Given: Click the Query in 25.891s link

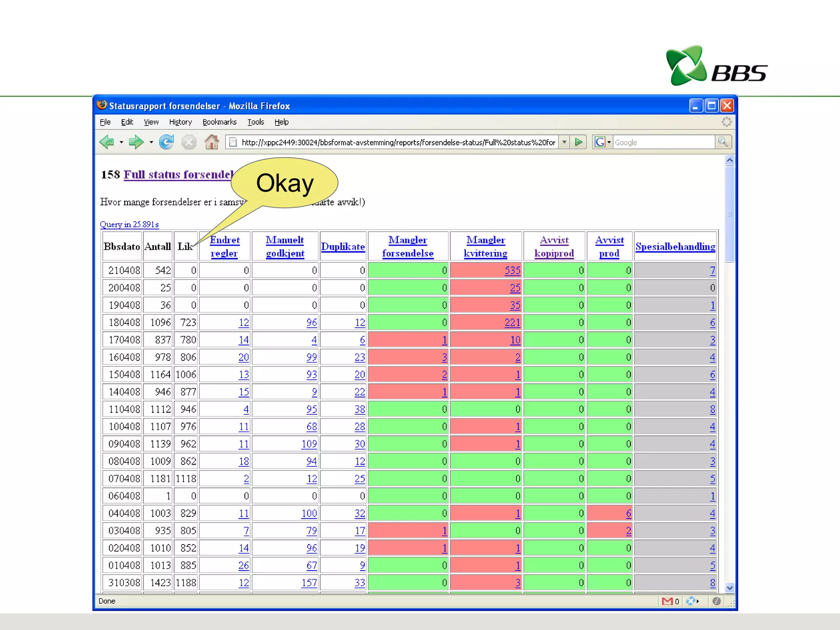Looking at the screenshot, I should click(129, 224).
